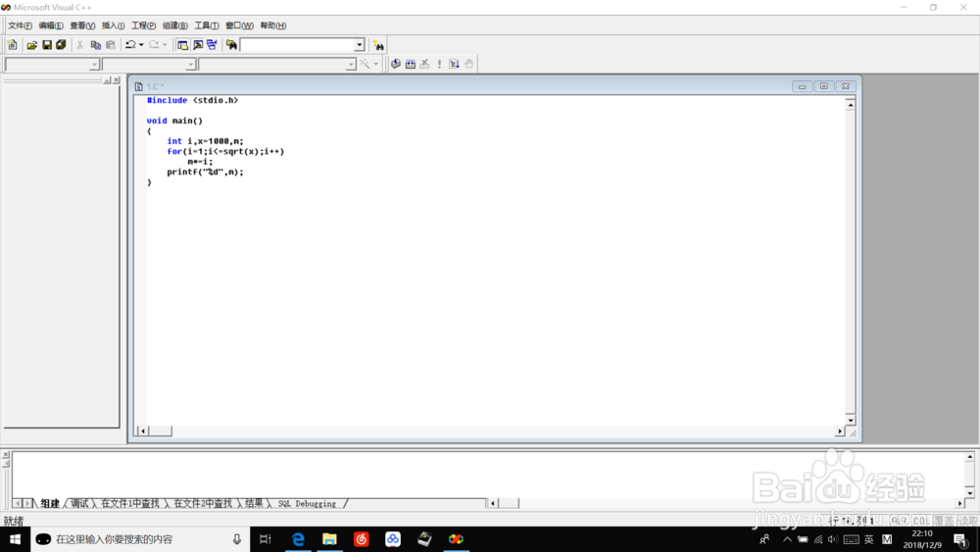
Task: Open a file with folder icon
Action: pyautogui.click(x=32, y=45)
